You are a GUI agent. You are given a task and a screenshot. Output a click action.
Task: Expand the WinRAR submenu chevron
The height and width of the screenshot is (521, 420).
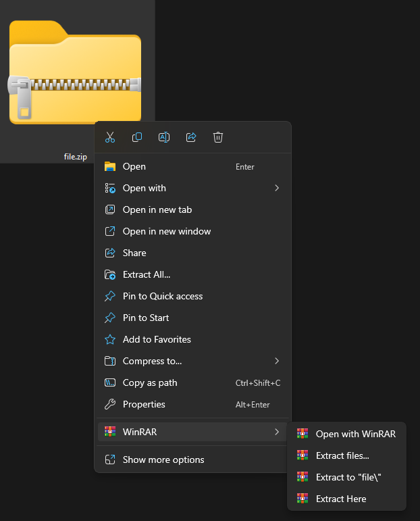277,431
